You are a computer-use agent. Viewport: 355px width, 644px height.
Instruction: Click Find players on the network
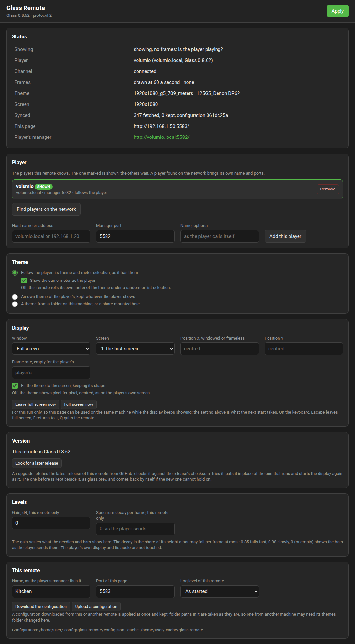coord(46,209)
